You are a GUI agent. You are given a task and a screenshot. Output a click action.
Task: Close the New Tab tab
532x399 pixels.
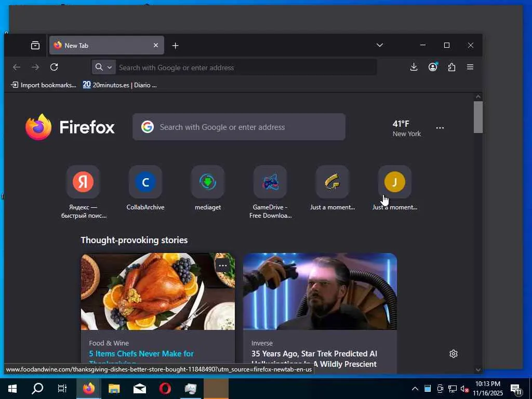[156, 45]
